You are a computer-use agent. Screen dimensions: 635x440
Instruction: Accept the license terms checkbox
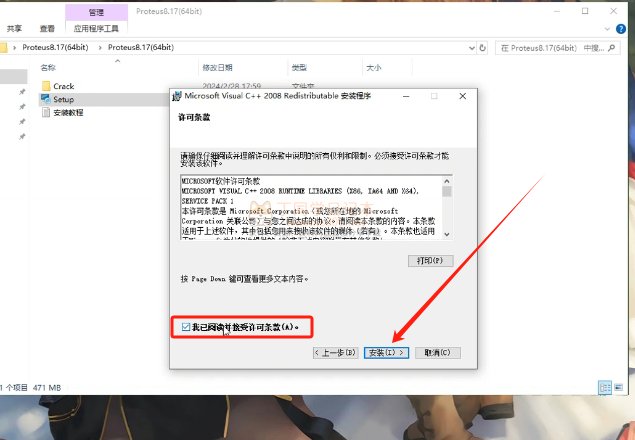(186, 327)
